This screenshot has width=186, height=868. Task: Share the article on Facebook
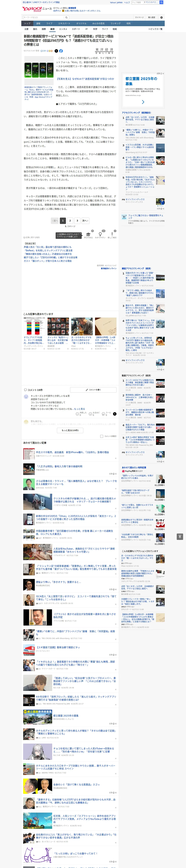[x=61, y=51]
